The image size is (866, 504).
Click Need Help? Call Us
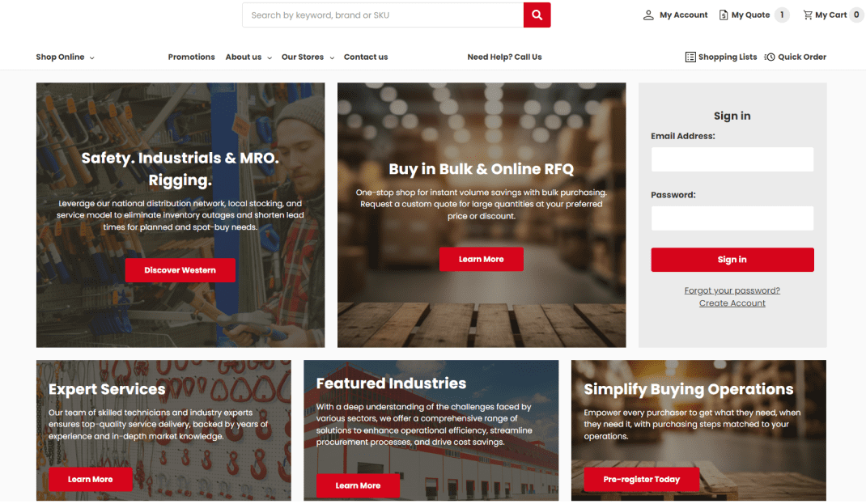pyautogui.click(x=504, y=57)
